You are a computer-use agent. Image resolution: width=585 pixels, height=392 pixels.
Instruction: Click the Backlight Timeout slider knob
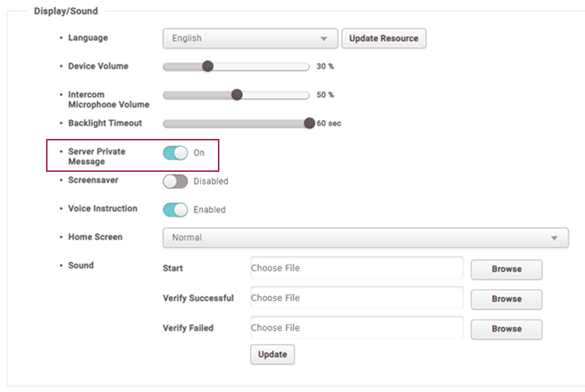(x=309, y=123)
